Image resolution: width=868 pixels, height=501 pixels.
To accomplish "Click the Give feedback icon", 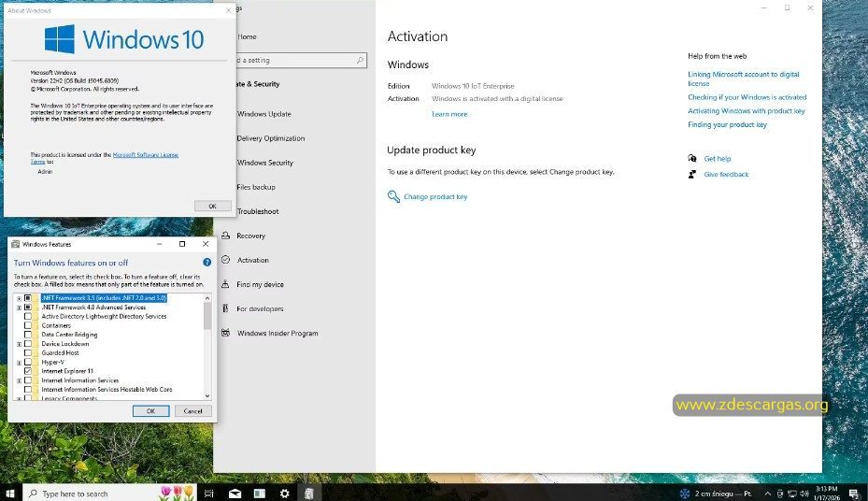I will pyautogui.click(x=692, y=175).
